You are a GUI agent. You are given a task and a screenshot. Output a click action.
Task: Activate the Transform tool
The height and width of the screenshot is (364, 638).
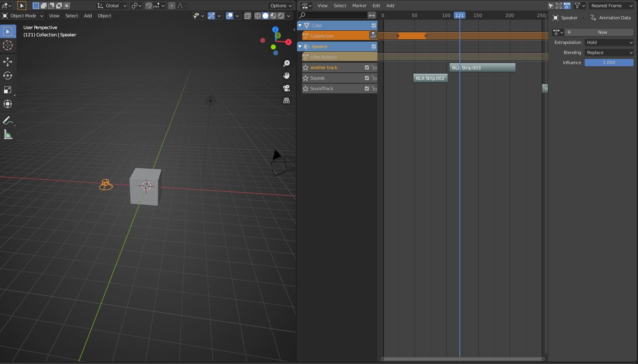[8, 104]
